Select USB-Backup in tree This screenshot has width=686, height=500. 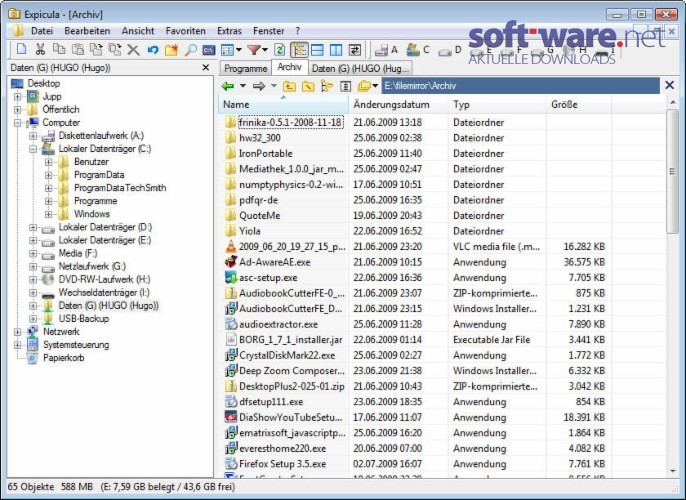tap(84, 318)
